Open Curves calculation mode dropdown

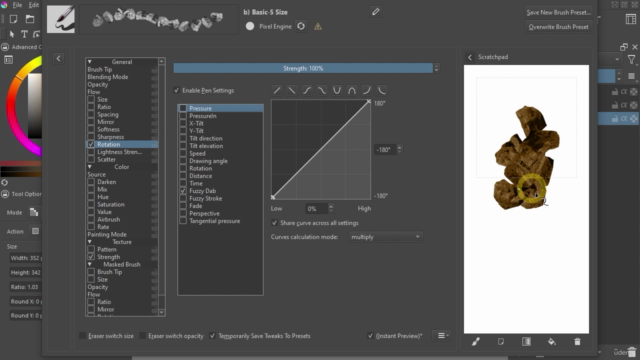coord(386,237)
